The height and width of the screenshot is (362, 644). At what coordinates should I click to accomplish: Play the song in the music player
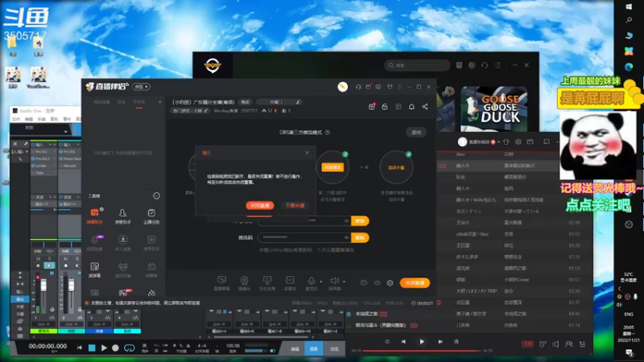point(422,341)
